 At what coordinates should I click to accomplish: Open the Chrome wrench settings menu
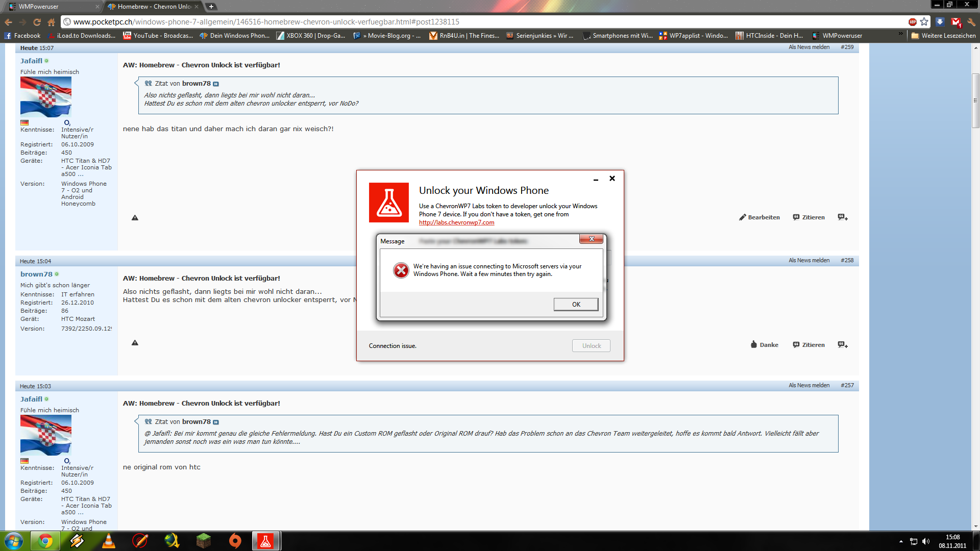click(971, 22)
